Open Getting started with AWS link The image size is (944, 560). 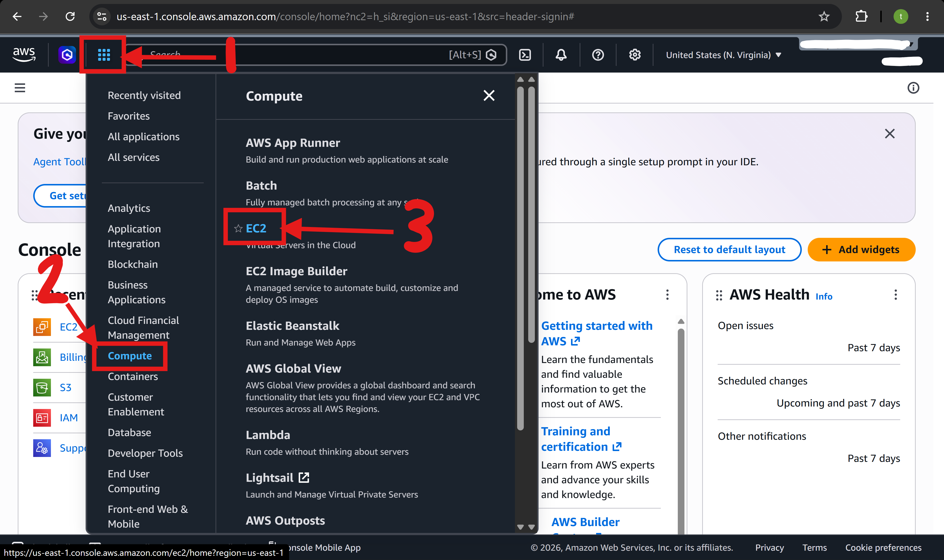tap(597, 333)
